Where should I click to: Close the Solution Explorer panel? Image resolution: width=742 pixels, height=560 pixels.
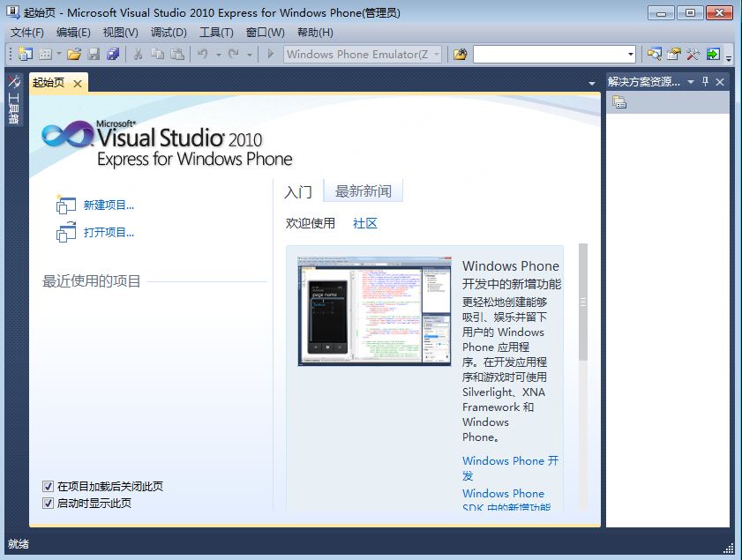[x=720, y=82]
